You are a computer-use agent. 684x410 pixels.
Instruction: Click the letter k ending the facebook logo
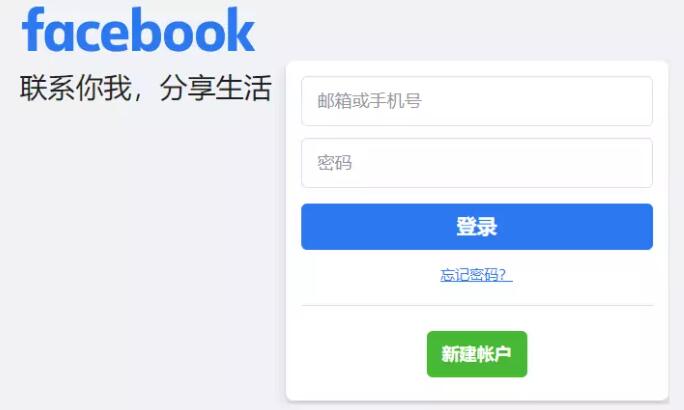pos(240,30)
